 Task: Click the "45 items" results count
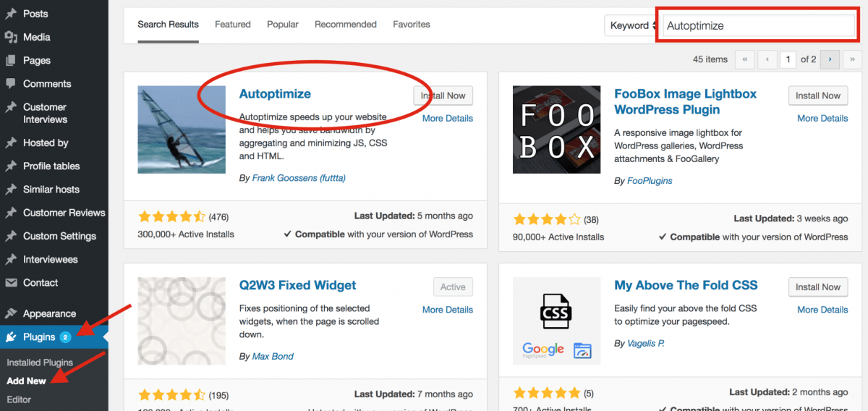coord(710,59)
